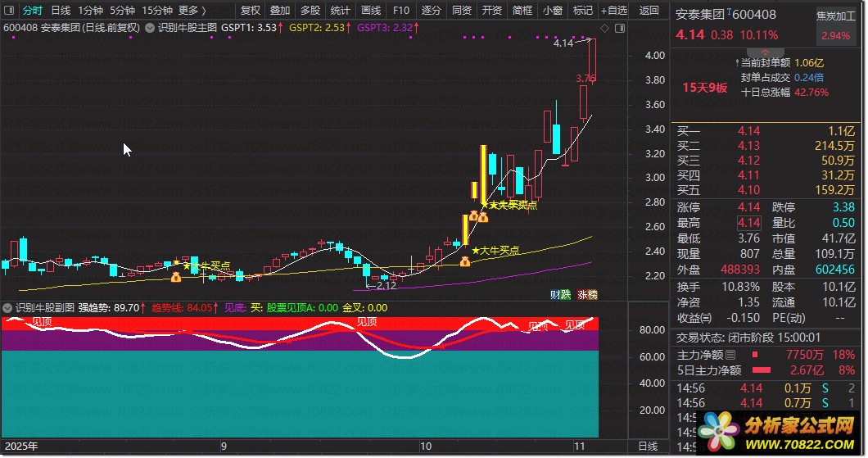Expand the 更多 periods dropdown

pos(192,10)
